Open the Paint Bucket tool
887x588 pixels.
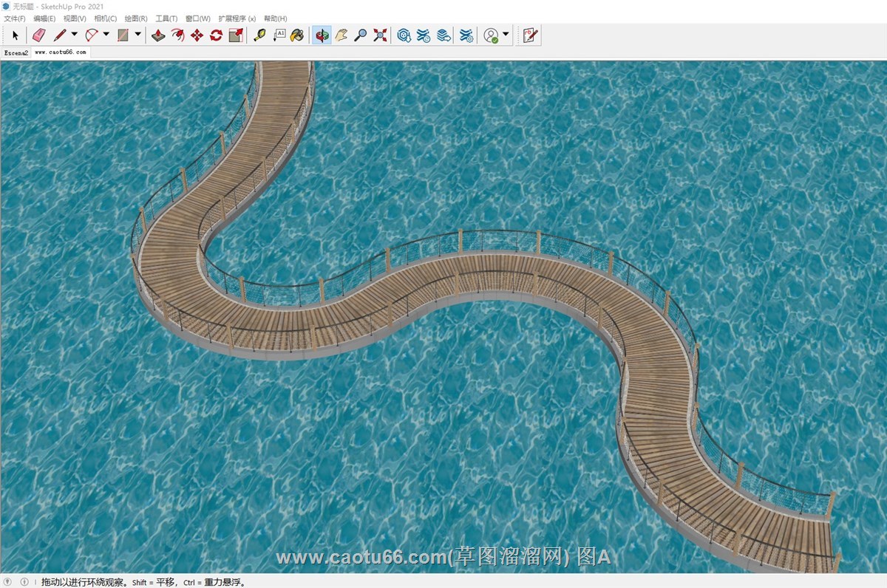point(297,35)
